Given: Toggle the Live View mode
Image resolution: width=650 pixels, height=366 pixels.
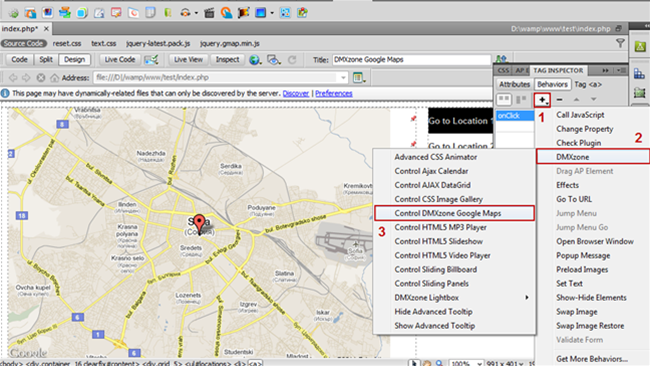Looking at the screenshot, I should coord(188,60).
